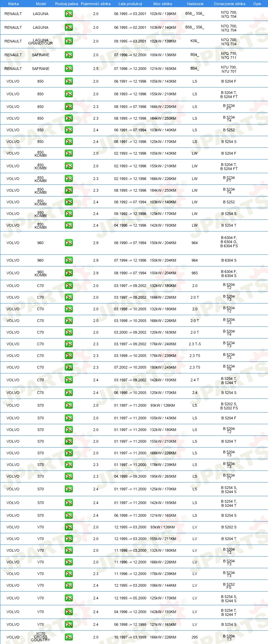
Task: Click production years '08.1992 -> 07.1994'
Action: tap(130, 202)
